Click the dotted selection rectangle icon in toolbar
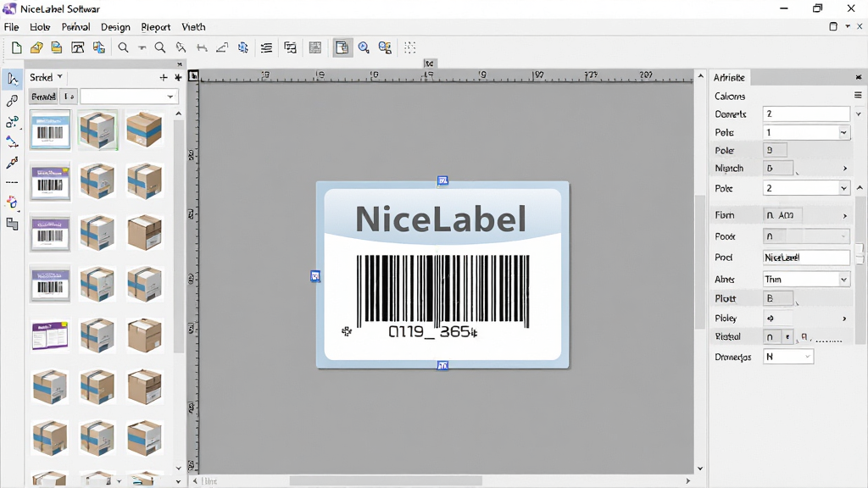 pyautogui.click(x=409, y=47)
